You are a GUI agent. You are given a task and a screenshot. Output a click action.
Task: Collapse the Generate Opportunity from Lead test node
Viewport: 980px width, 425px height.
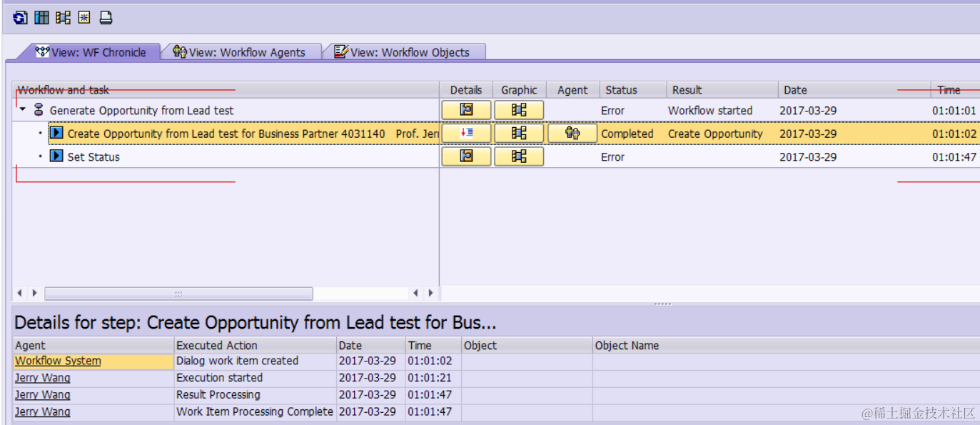tap(23, 110)
